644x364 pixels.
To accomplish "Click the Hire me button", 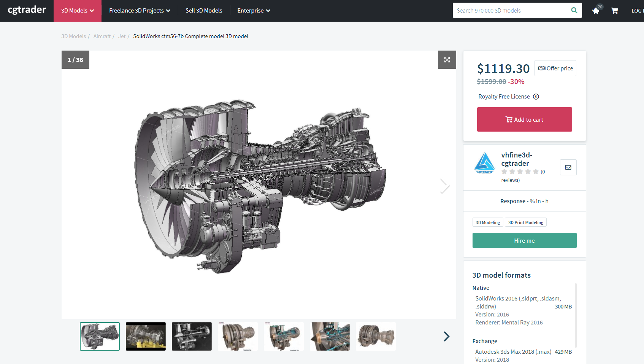I will pos(524,240).
